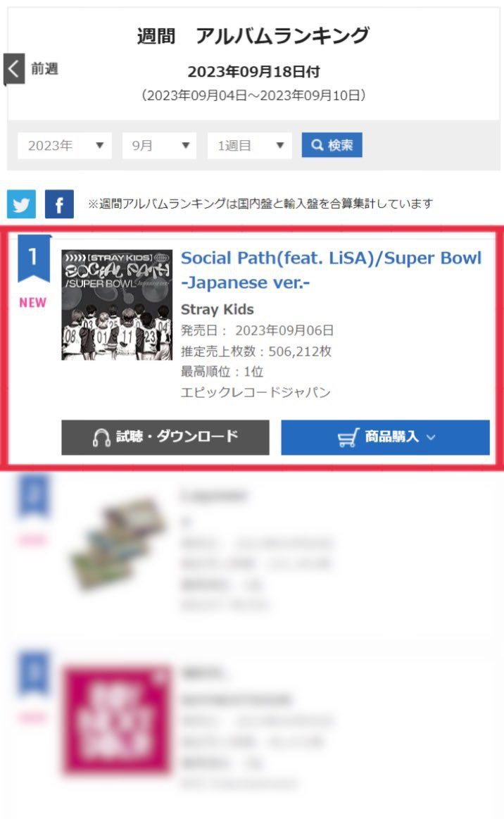This screenshot has width=504, height=819.
Task: Click the magnifier icon beside 検索
Action: coord(317,145)
